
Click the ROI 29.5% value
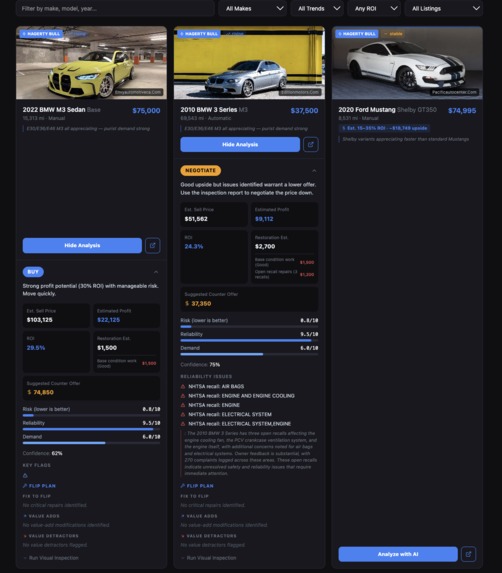(36, 348)
